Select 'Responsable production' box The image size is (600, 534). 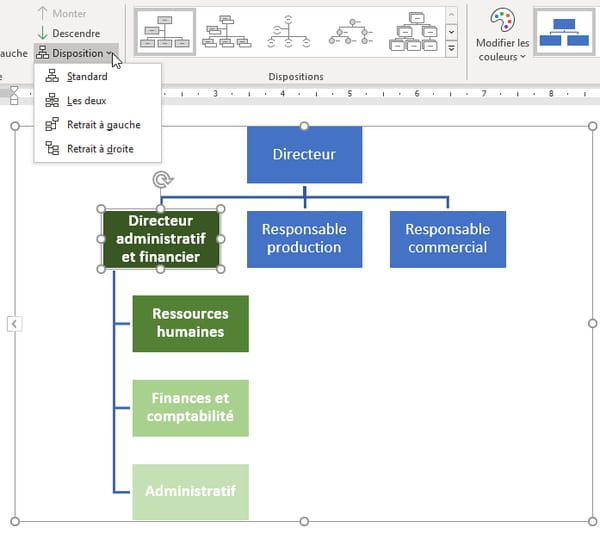pos(304,239)
